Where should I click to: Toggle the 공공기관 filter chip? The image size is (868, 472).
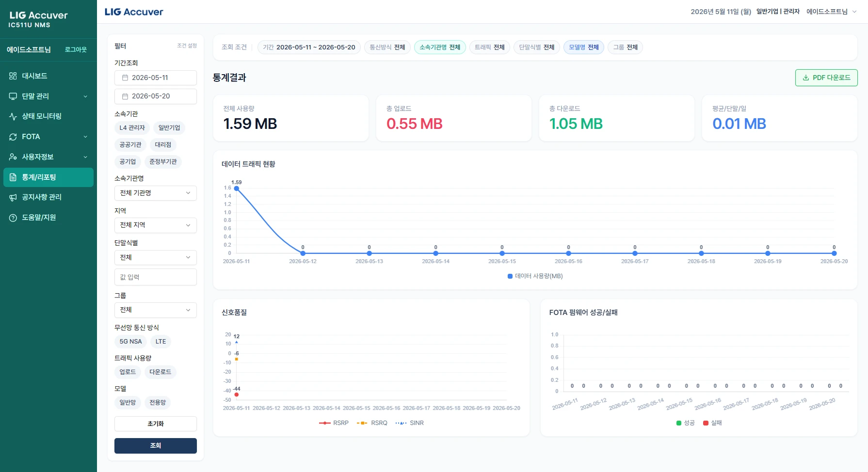coord(130,145)
